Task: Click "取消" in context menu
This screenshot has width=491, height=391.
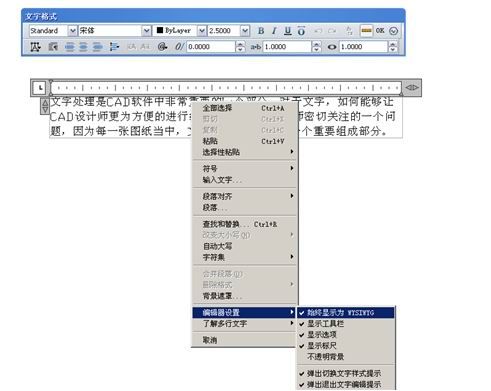Action: click(x=245, y=340)
